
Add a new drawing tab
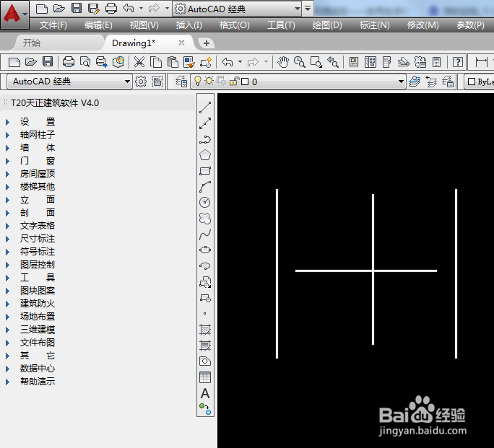[x=207, y=43]
